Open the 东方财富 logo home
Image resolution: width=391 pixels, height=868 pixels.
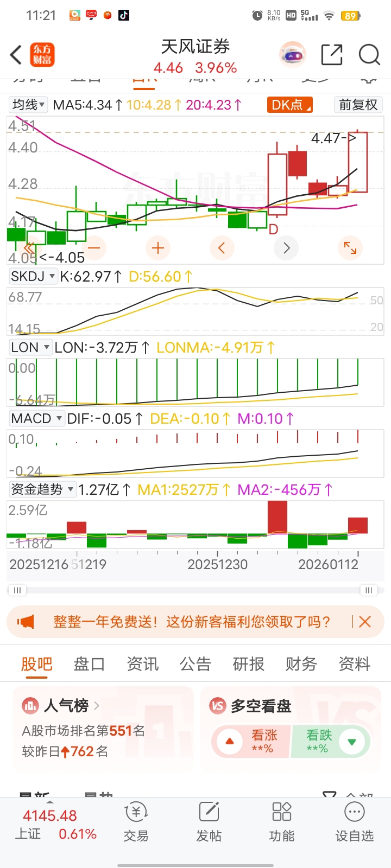coord(42,55)
